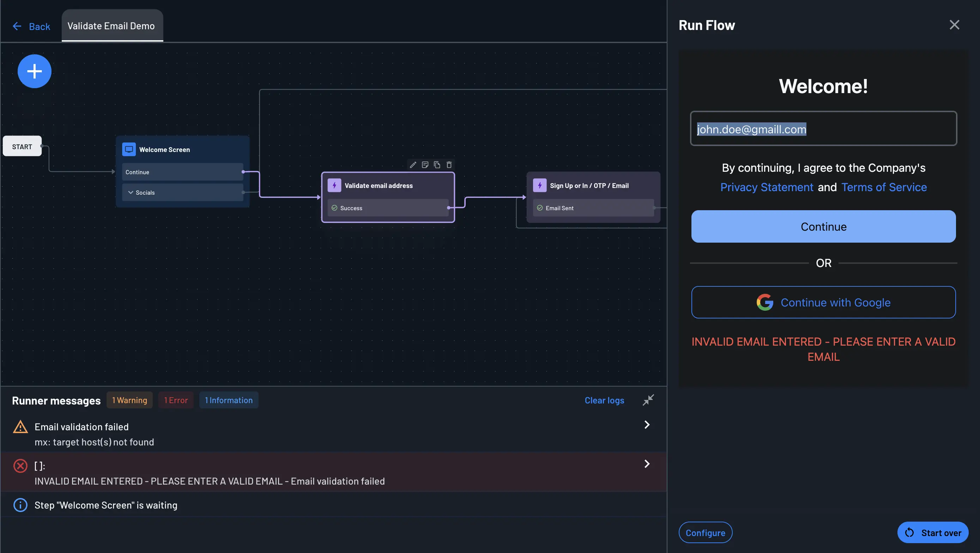Image resolution: width=980 pixels, height=553 pixels.
Task: Click the lightning icon on Validate email address node
Action: 334,185
